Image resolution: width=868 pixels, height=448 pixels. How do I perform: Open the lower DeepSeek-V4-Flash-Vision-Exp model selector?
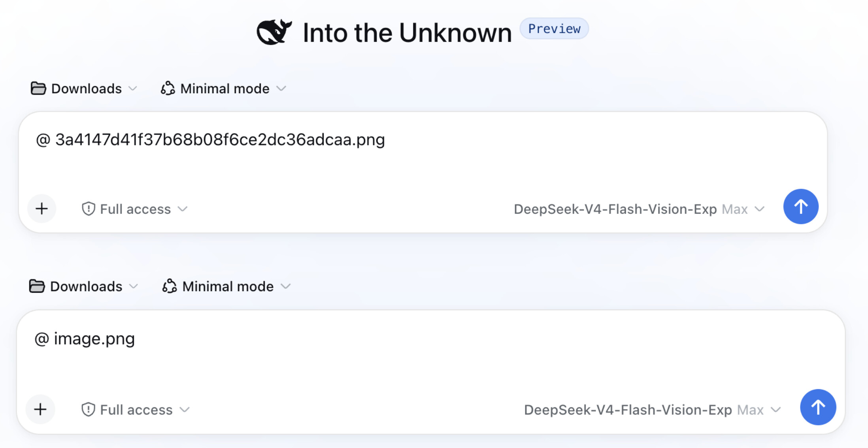pyautogui.click(x=653, y=410)
